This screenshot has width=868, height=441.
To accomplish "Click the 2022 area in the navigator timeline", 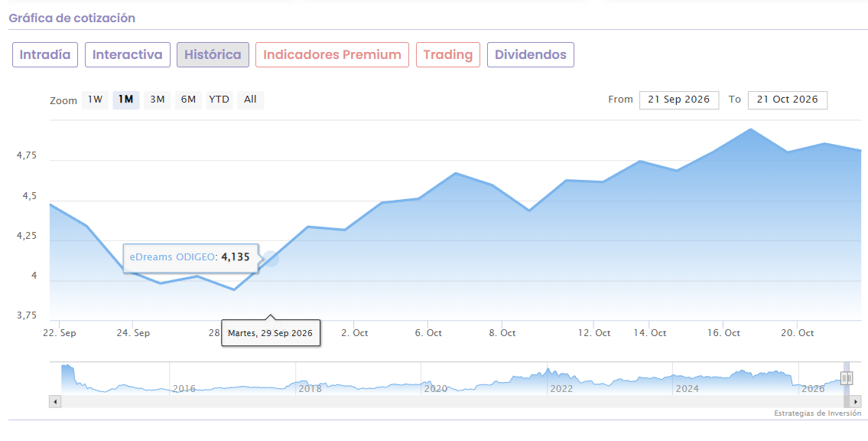I will point(561,388).
